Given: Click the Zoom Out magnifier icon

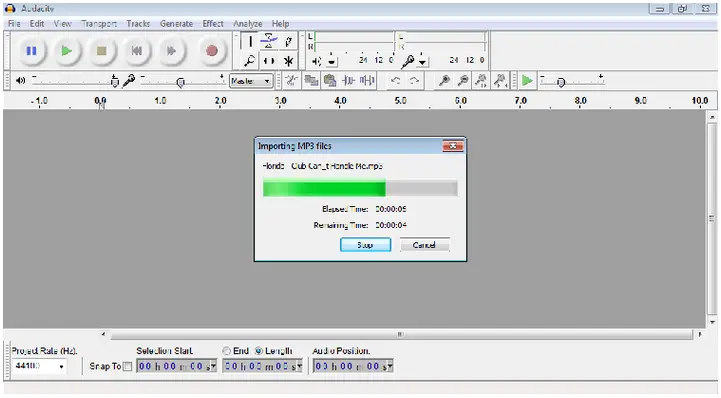Looking at the screenshot, I should 463,81.
